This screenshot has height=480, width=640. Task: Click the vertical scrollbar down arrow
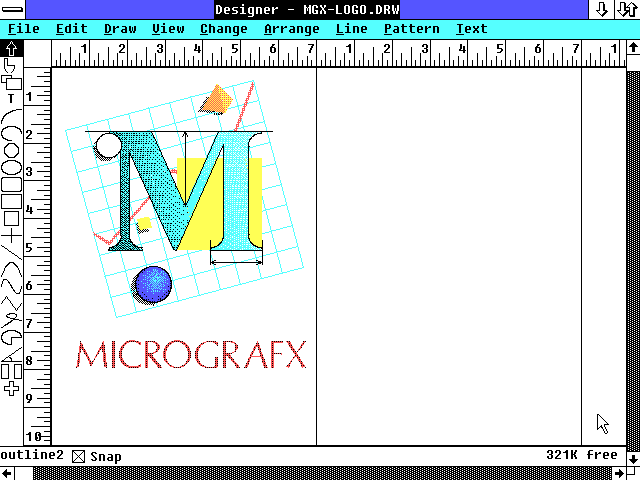[x=633, y=458]
